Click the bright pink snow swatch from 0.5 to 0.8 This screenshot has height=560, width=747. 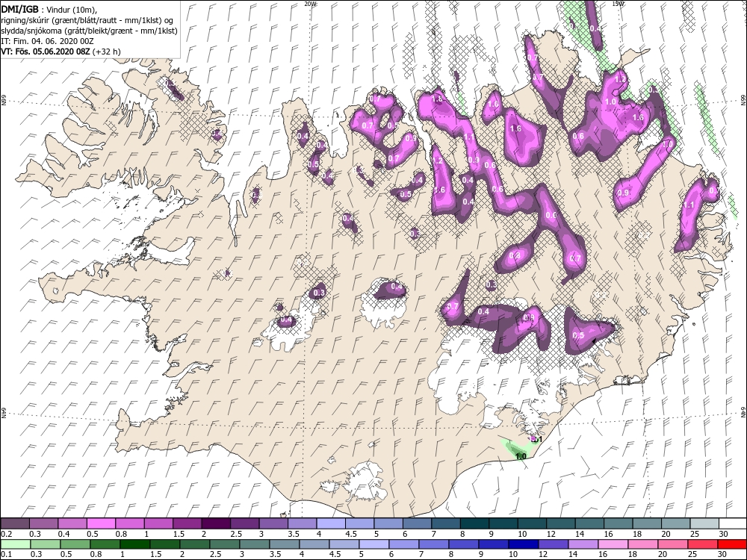coord(101,523)
